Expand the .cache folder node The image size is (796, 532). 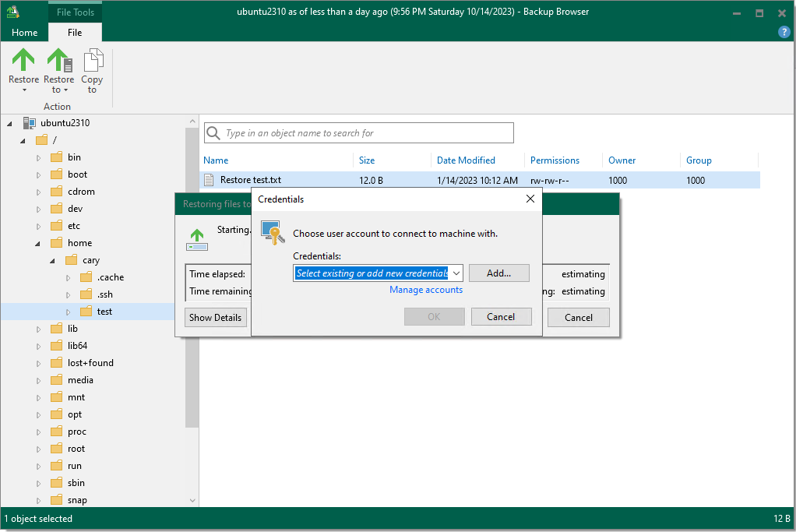pos(69,277)
